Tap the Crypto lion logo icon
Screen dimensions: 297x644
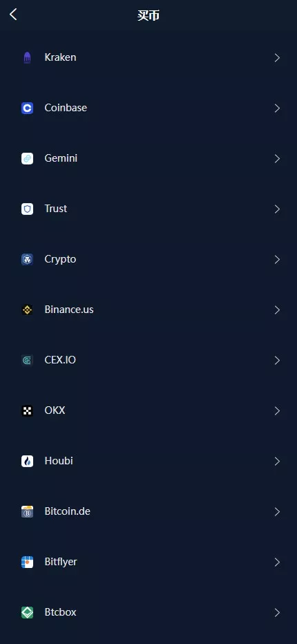27,260
